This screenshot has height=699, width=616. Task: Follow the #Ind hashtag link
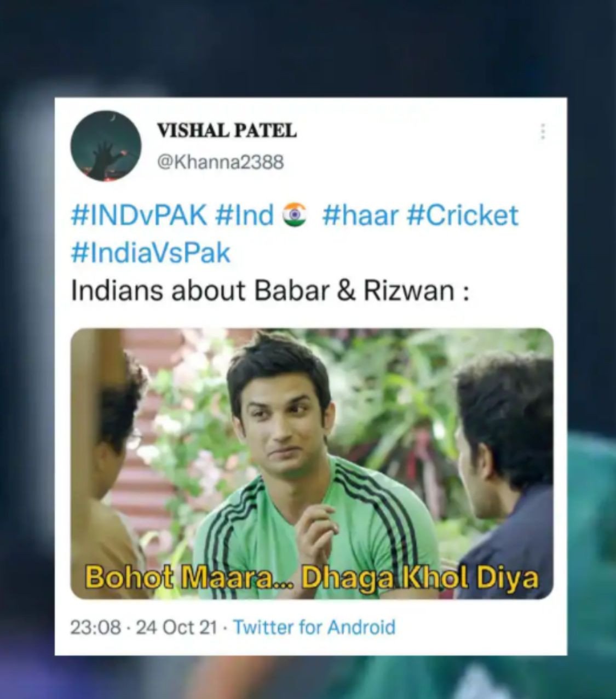[x=245, y=215]
